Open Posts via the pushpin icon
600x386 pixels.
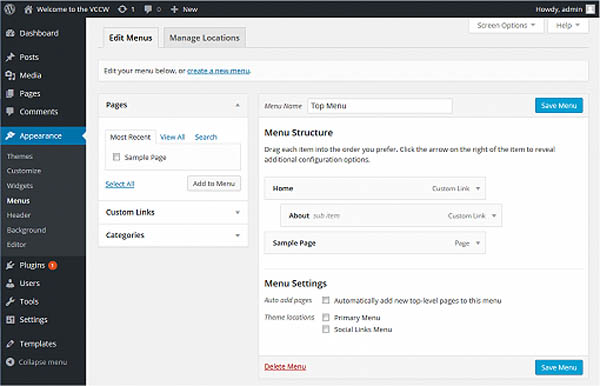(10, 57)
